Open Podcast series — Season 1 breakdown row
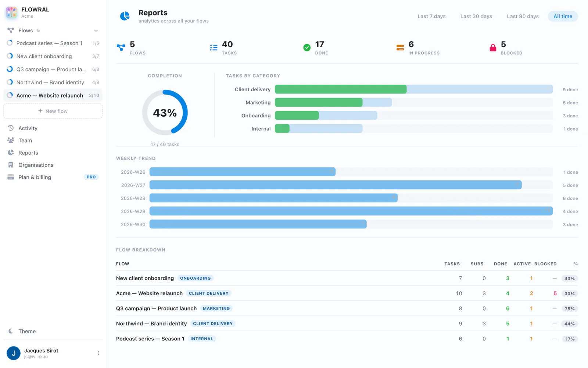 coord(347,339)
